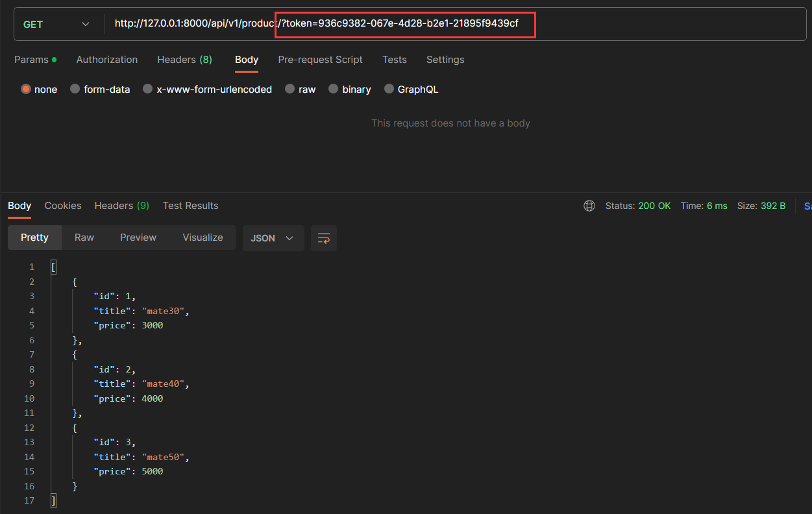Screen dimensions: 812x514
Task: Switch to Test Results tab
Action: click(190, 206)
